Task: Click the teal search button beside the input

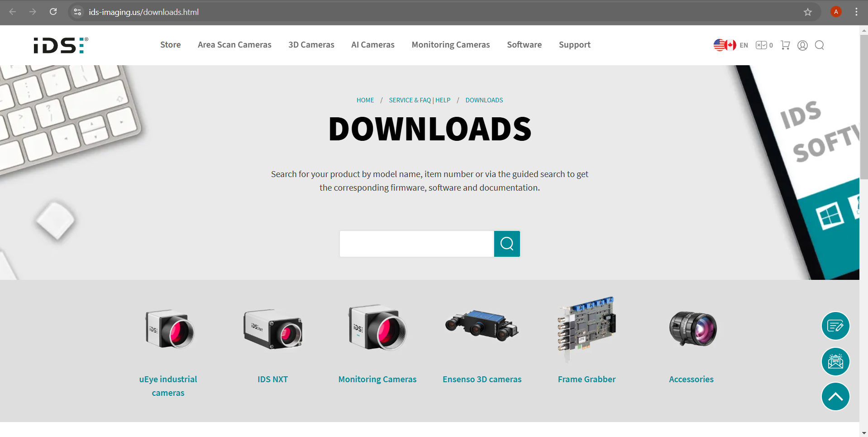Action: tap(507, 244)
